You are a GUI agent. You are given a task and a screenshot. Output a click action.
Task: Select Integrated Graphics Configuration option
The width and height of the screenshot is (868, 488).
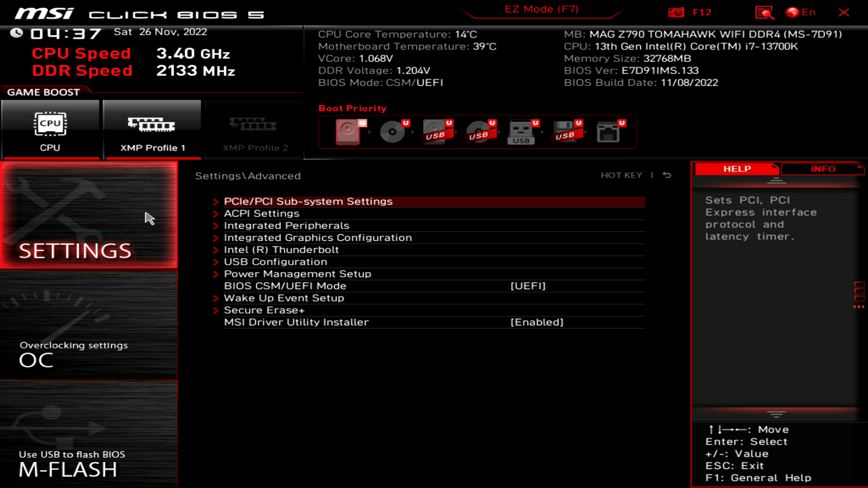(x=318, y=237)
